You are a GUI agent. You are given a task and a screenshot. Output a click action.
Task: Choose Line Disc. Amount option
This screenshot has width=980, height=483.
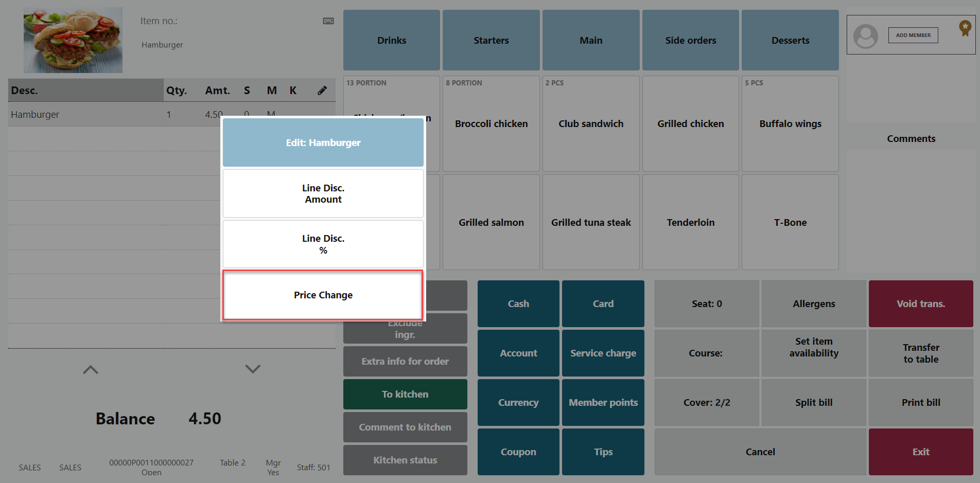[323, 194]
